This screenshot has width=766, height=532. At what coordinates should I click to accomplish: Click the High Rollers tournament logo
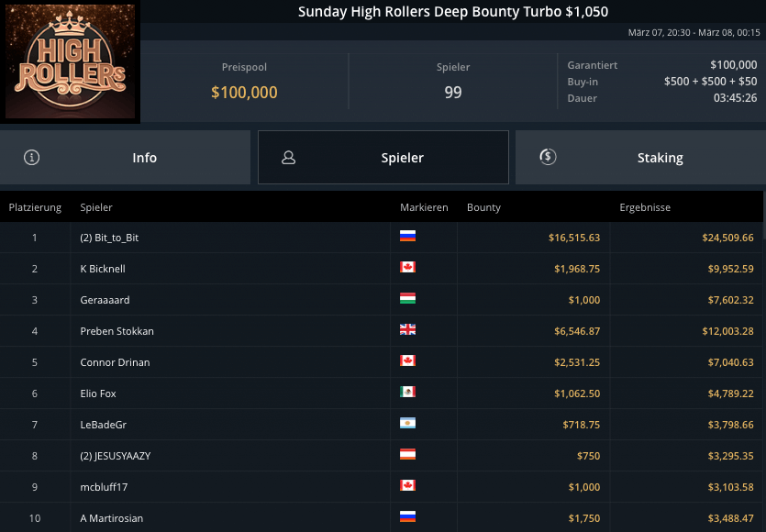(x=71, y=62)
